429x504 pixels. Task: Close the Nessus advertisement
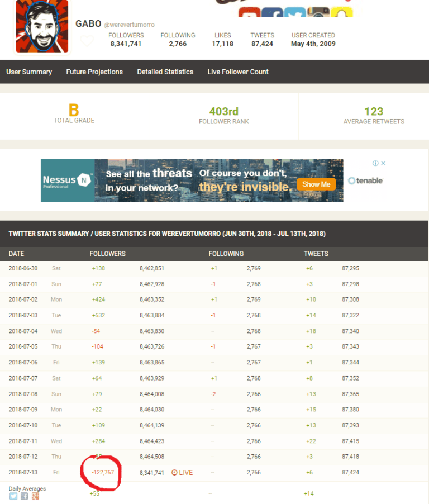point(383,163)
